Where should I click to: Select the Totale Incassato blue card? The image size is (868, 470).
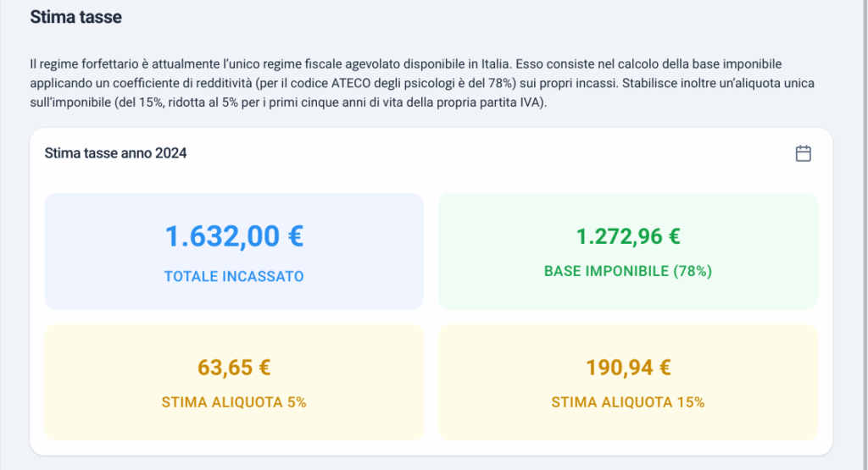[x=234, y=251]
